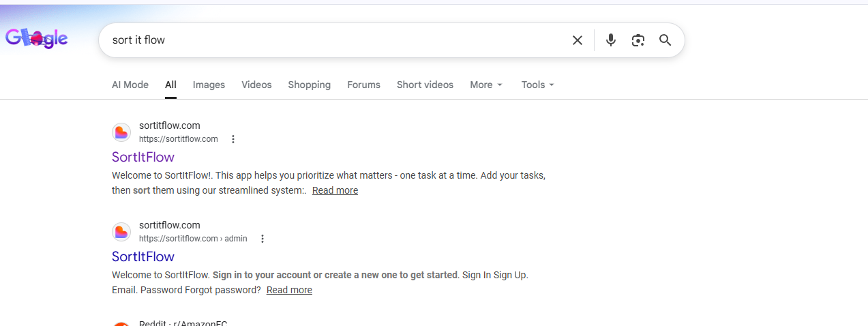
Task: Switch to AI Mode tab
Action: coord(130,85)
